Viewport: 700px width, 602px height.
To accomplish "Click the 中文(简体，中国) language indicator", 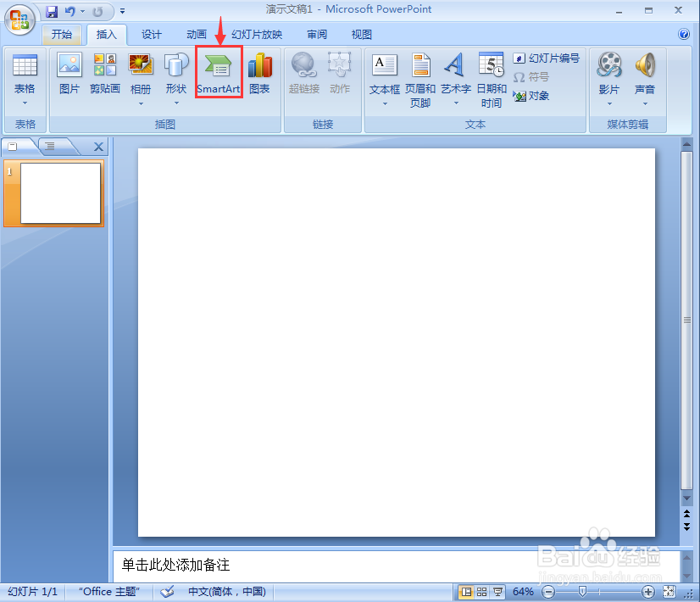I will (227, 592).
